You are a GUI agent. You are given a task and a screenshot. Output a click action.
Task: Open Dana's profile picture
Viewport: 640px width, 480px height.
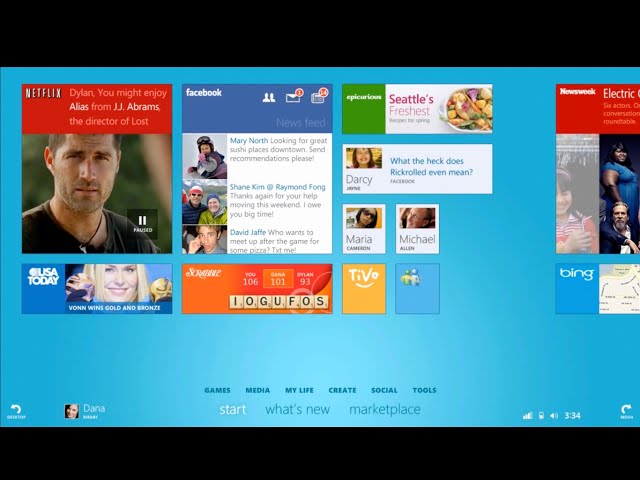click(72, 411)
